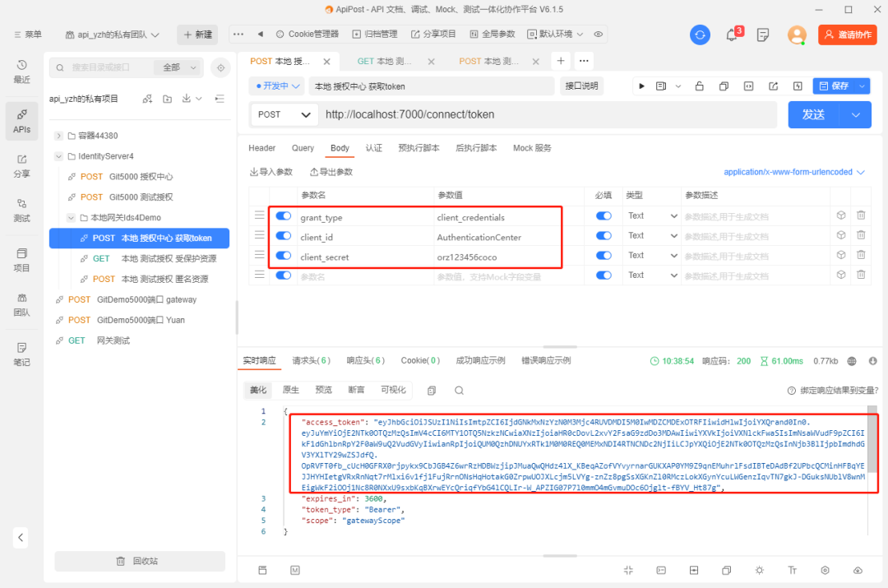Open the 全部 filter dropdown in search

pos(178,67)
